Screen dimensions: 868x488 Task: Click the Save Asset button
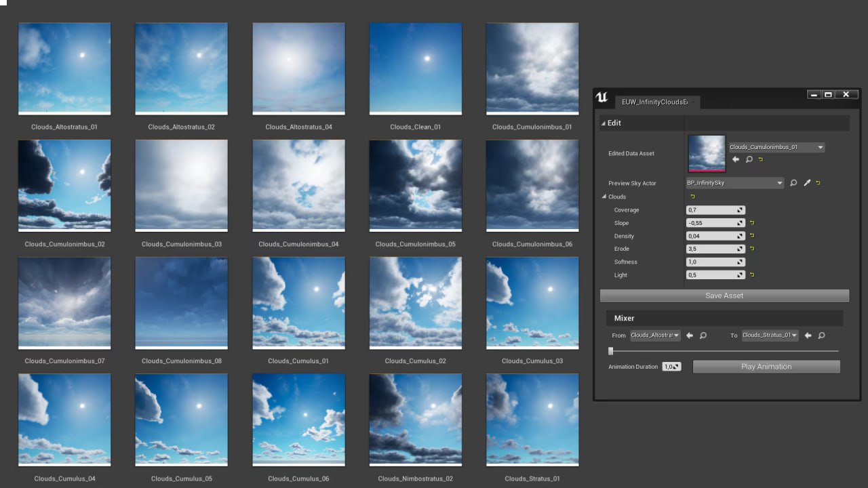[724, 296]
